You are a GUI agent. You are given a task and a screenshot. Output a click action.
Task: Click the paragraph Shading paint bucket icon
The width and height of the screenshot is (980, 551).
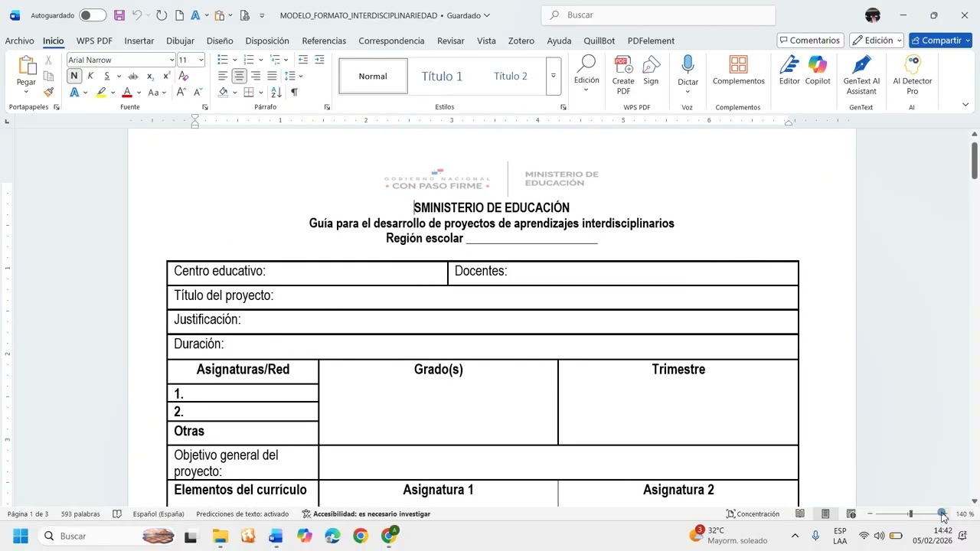pos(223,93)
